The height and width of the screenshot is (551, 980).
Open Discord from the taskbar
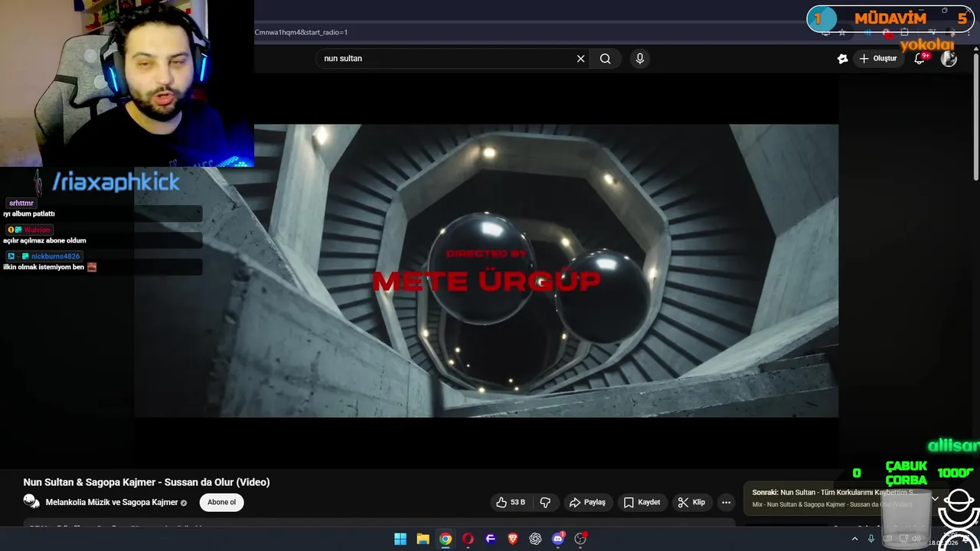tap(558, 539)
